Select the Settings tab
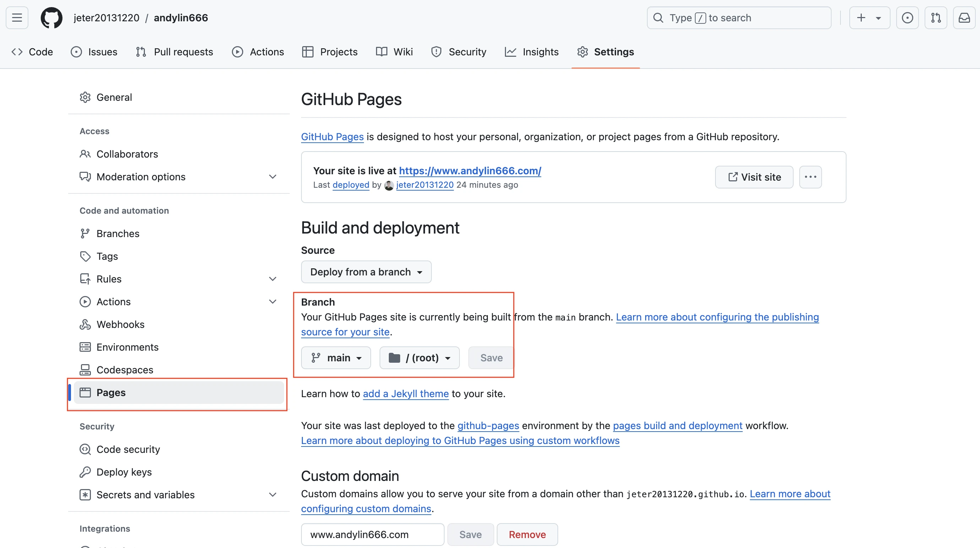Screen dimensions: 980x548 605,52
